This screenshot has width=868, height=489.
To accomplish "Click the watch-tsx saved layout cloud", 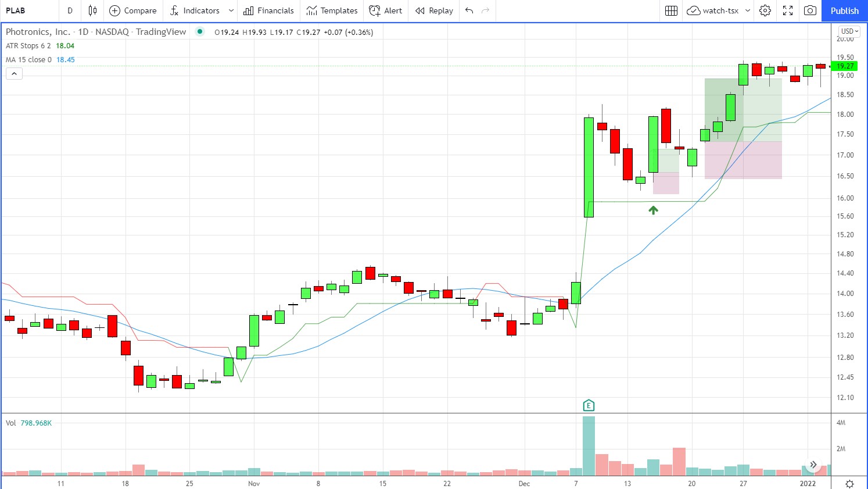I will 713,10.
